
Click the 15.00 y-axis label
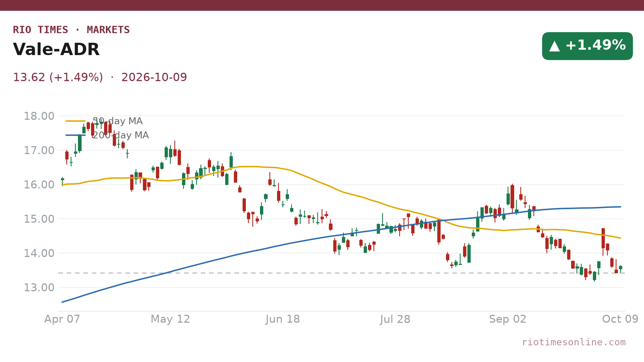39,219
